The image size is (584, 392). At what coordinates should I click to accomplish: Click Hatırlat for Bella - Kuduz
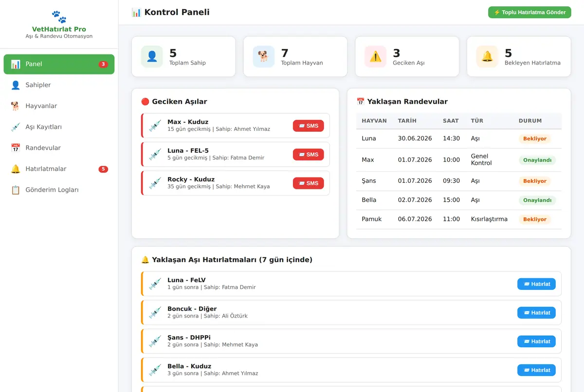pos(536,370)
